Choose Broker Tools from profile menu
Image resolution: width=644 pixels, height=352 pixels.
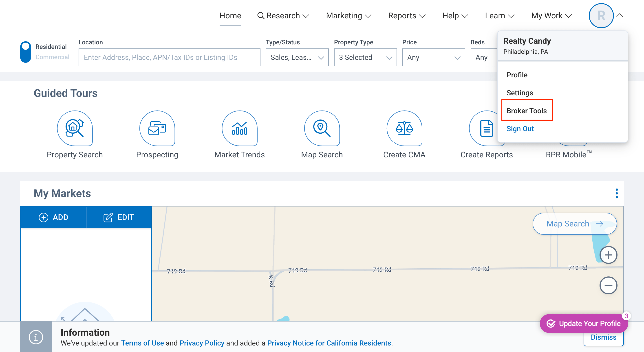click(x=527, y=111)
